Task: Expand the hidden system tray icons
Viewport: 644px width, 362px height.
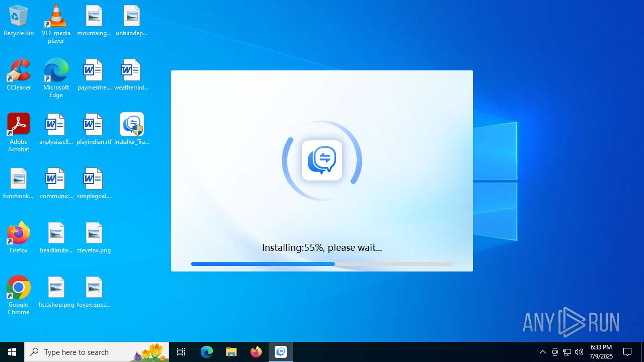Action: [x=543, y=352]
